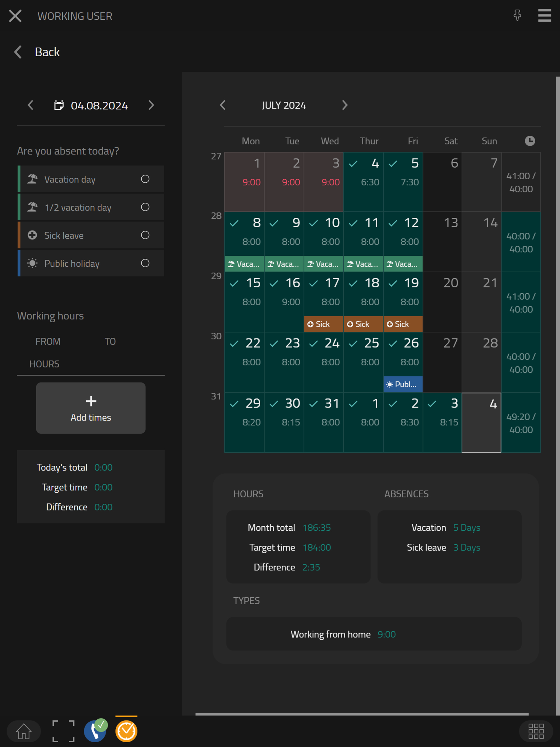
Task: Click the Mon weekday column header
Action: coord(251,141)
